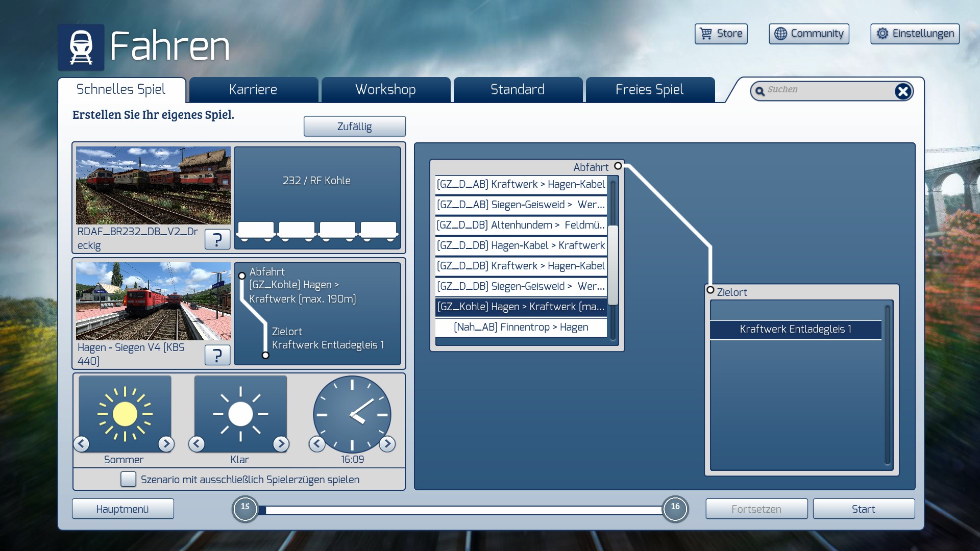Screen dimensions: 980x551
Task: Open locomotive info question mark button
Action: [217, 239]
